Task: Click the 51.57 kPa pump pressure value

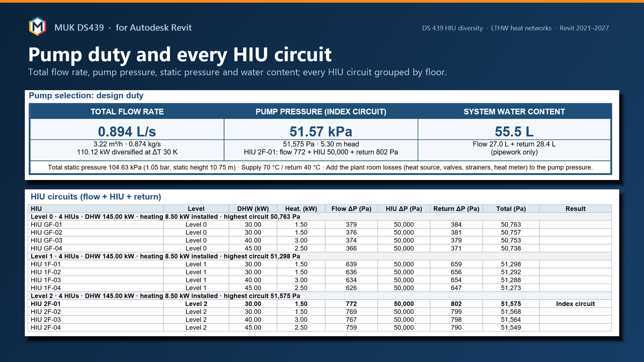Action: 321,131
